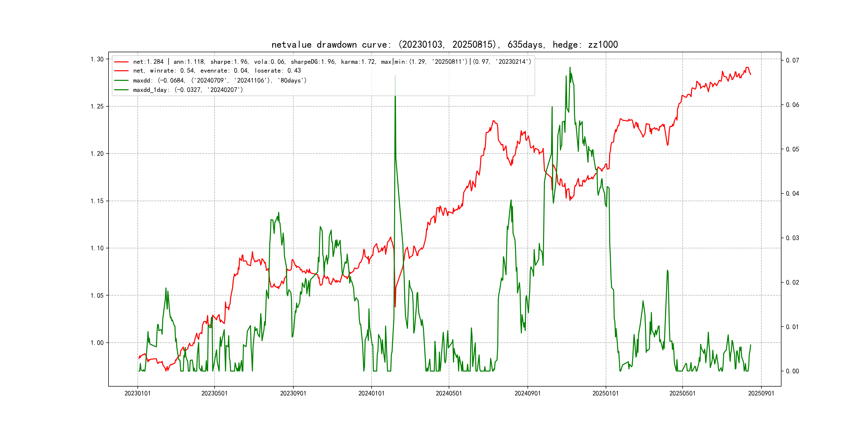
Task: Click the 0.07 right axis label
Action: point(792,60)
